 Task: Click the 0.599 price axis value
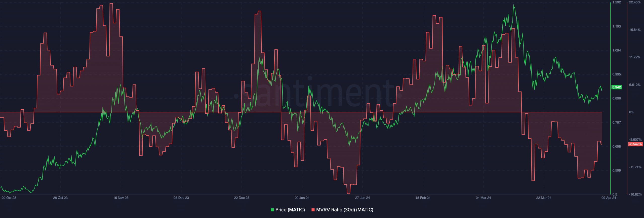617,170
